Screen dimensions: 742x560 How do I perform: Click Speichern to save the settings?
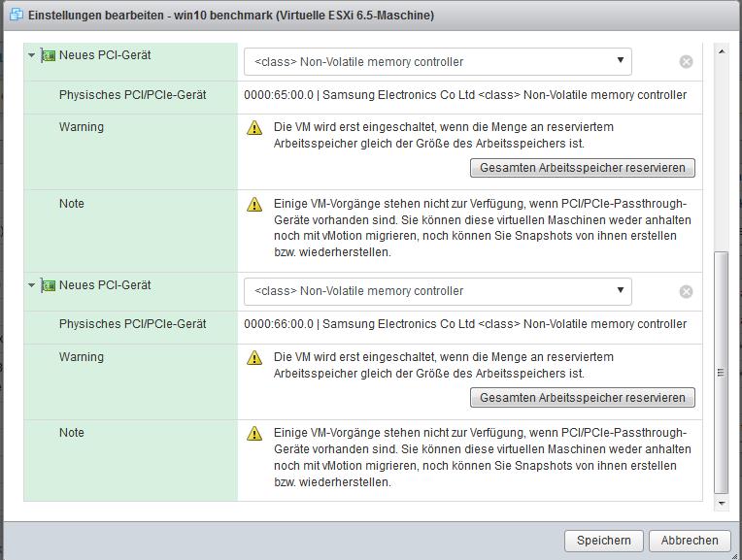coord(603,541)
